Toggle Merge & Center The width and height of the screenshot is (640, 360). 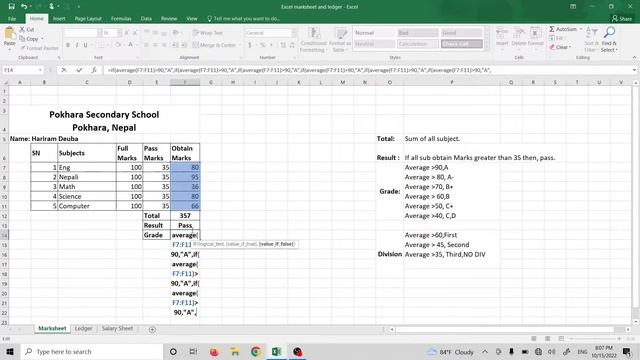click(x=214, y=45)
